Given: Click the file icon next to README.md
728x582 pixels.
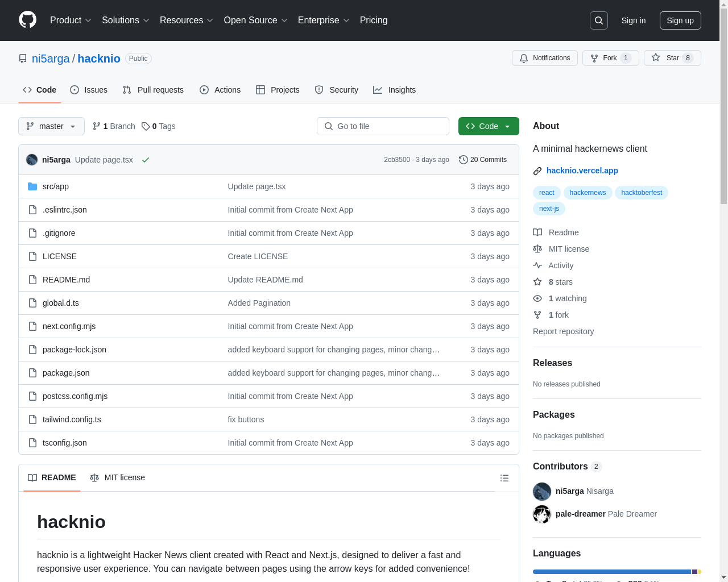Looking at the screenshot, I should 32,280.
